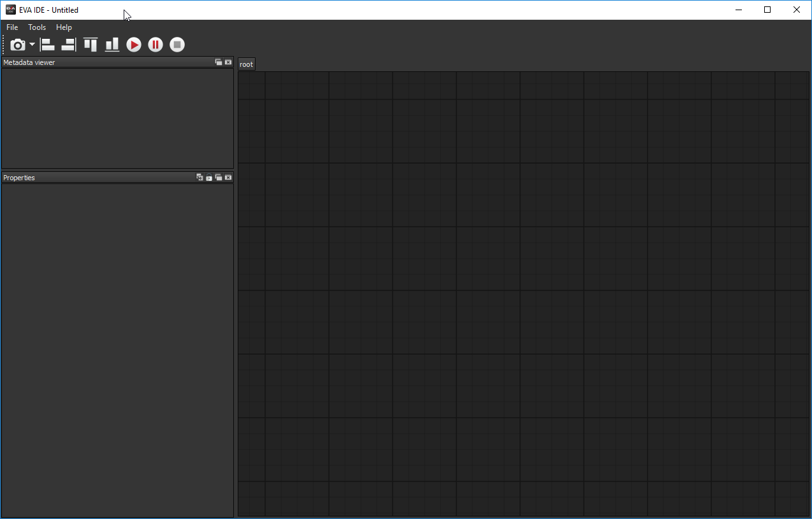Click the align bottom toolbar icon
This screenshot has height=519, width=812.
[x=112, y=45]
